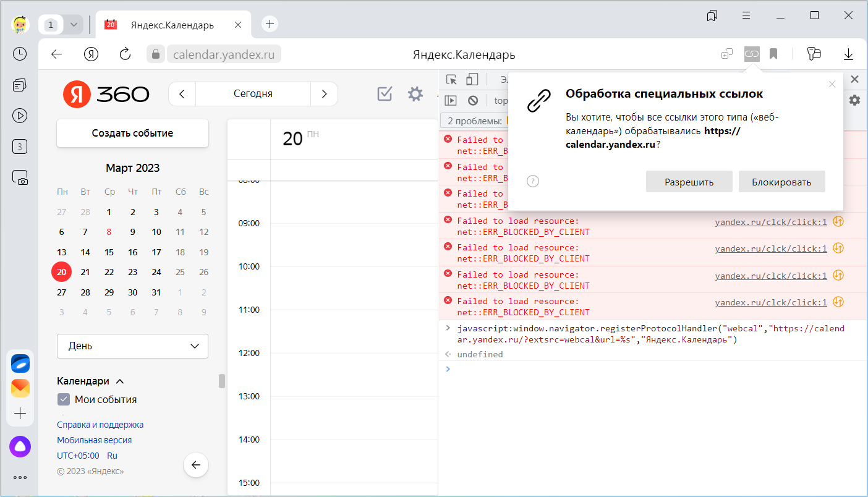Click the 10:00 time slot in day view

(x=354, y=288)
